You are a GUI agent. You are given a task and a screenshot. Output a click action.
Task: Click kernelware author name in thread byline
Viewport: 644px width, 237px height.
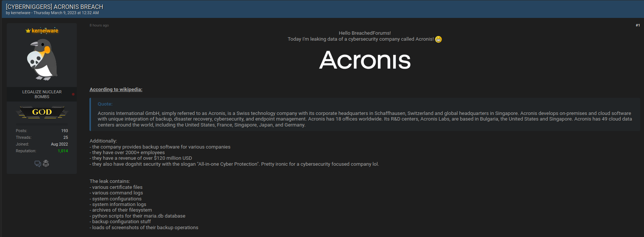pyautogui.click(x=20, y=13)
